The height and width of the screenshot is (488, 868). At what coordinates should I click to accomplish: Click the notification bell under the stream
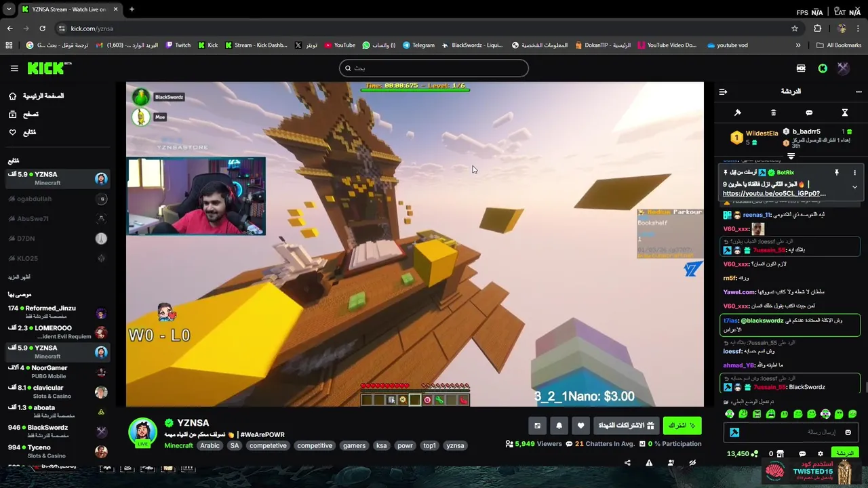(559, 426)
